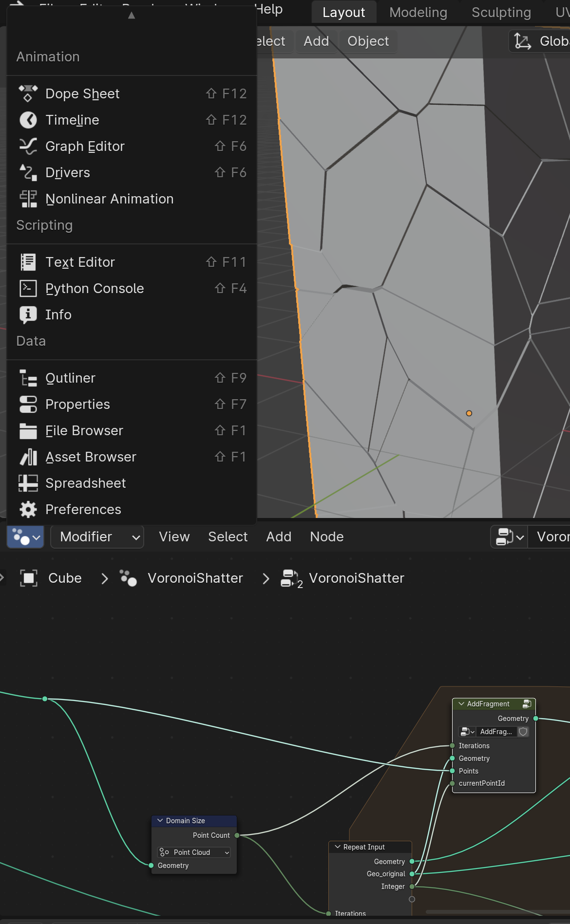Switch to the Sculpting workspace tab

501,13
